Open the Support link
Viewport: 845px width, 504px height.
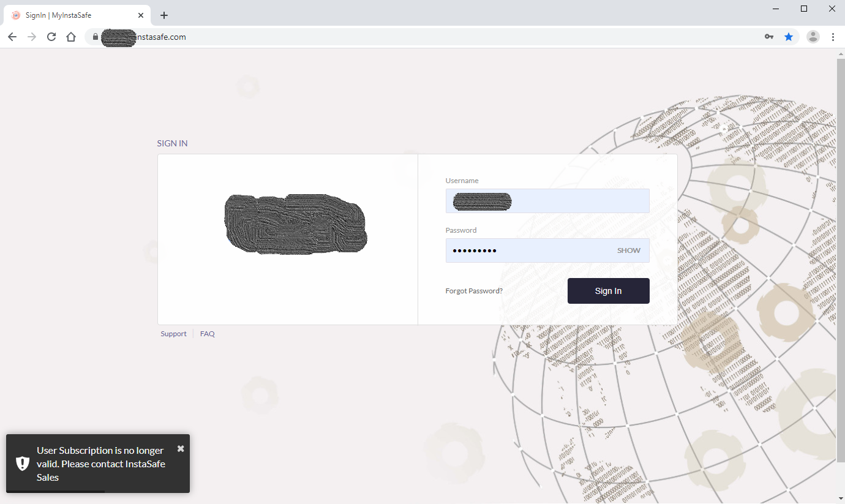click(x=173, y=334)
